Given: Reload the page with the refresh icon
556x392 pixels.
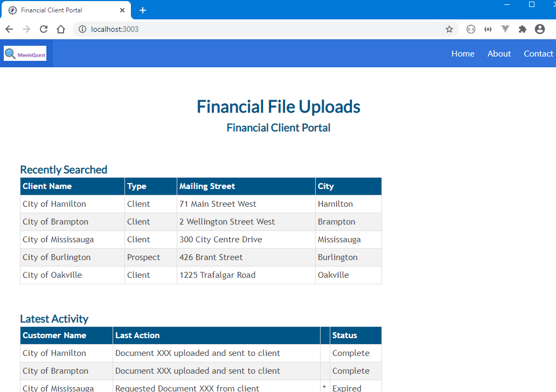Looking at the screenshot, I should click(x=43, y=29).
